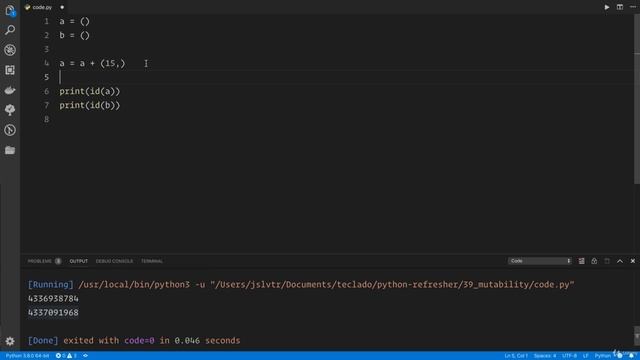Open the Search view in activity bar
This screenshot has width=640, height=360.
10,30
